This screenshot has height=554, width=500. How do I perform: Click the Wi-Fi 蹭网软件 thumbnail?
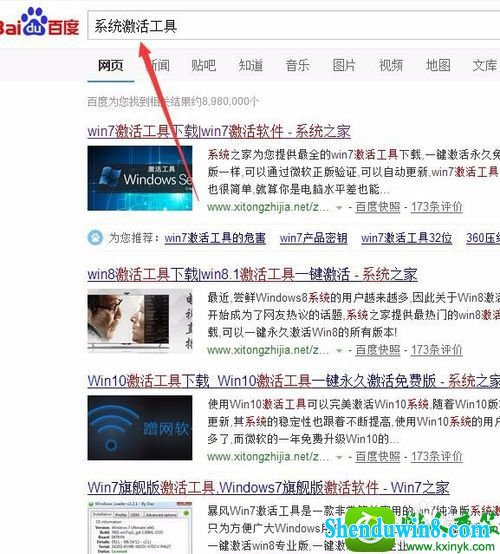[x=140, y=428]
